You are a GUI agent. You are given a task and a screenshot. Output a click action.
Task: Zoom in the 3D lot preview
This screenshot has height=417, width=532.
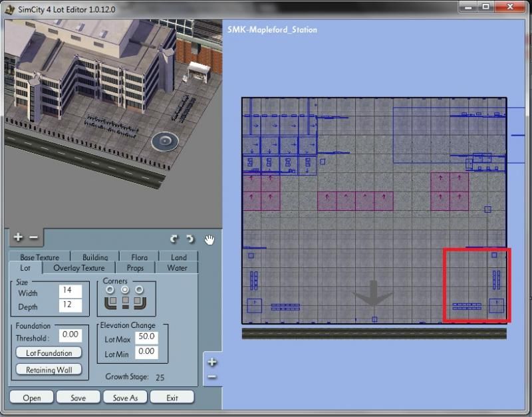click(19, 237)
